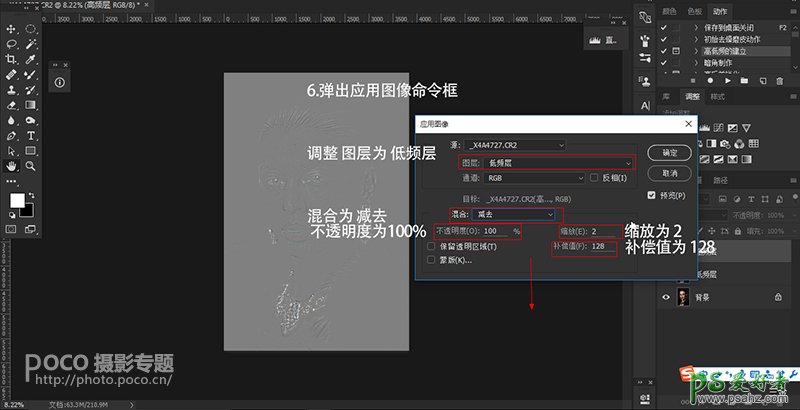Viewport: 800px width, 410px height.
Task: Toggle Quick Mask mode
Action: click(x=11, y=229)
